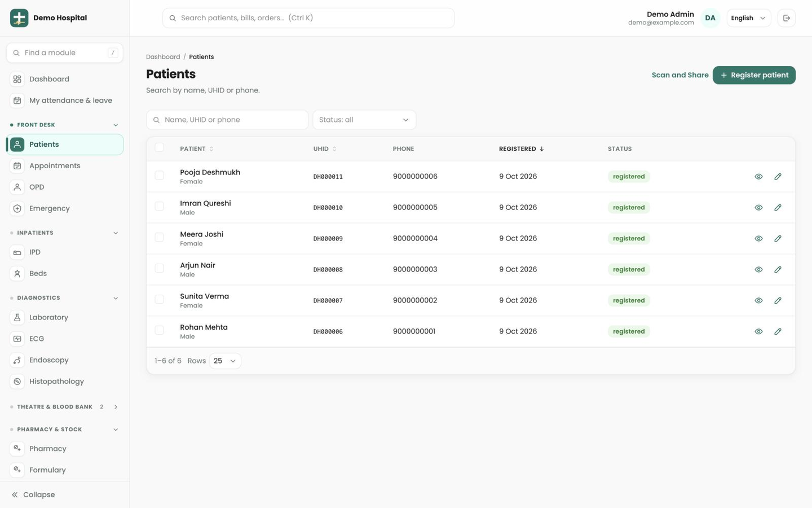
Task: Click the DA user avatar
Action: click(710, 18)
